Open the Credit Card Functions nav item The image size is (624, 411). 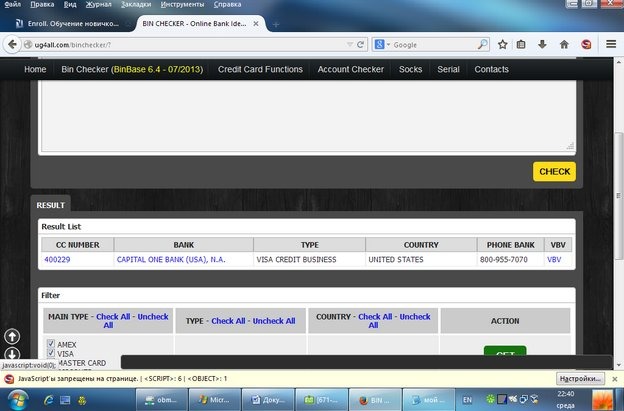[260, 69]
